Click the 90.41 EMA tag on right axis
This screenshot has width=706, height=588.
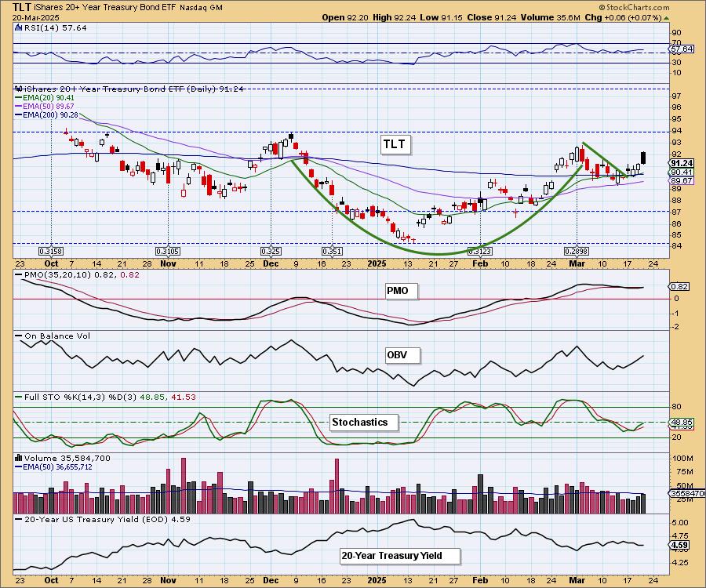pyautogui.click(x=682, y=172)
